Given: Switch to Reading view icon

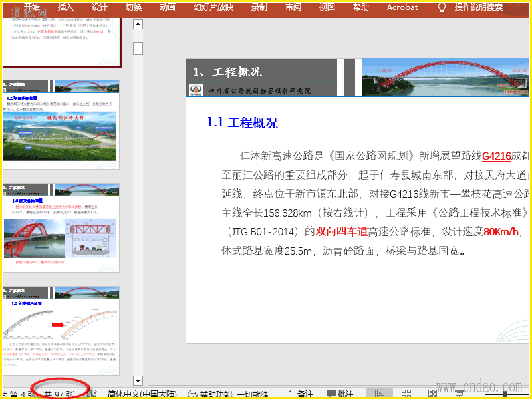Looking at the screenshot, I should (x=432, y=394).
